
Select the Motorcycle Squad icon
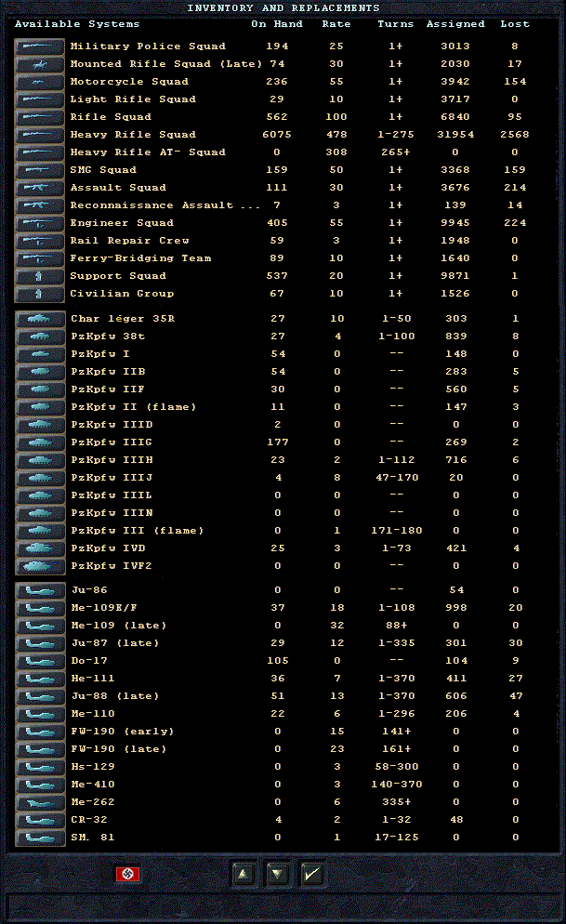tap(39, 82)
